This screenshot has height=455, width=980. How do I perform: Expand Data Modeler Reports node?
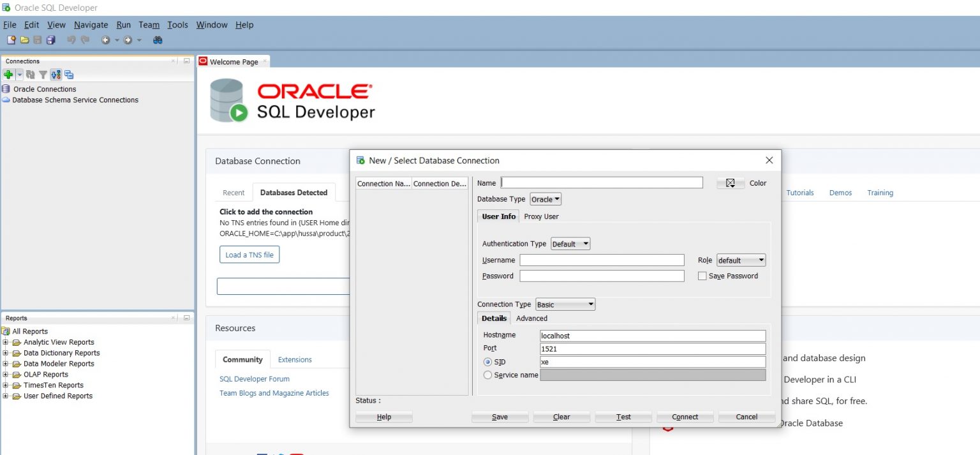tap(6, 364)
